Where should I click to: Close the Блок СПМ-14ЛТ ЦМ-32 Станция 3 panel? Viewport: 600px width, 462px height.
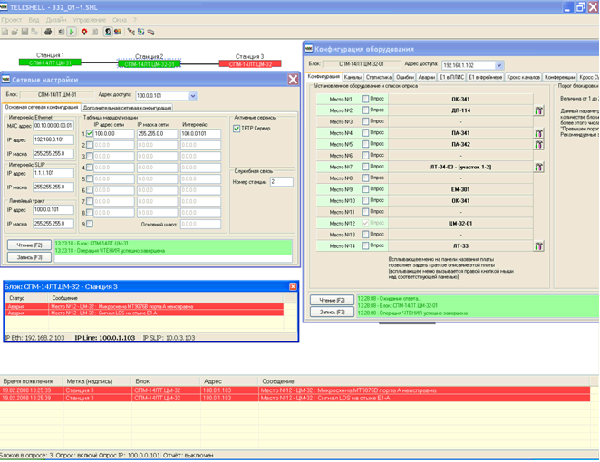click(293, 287)
